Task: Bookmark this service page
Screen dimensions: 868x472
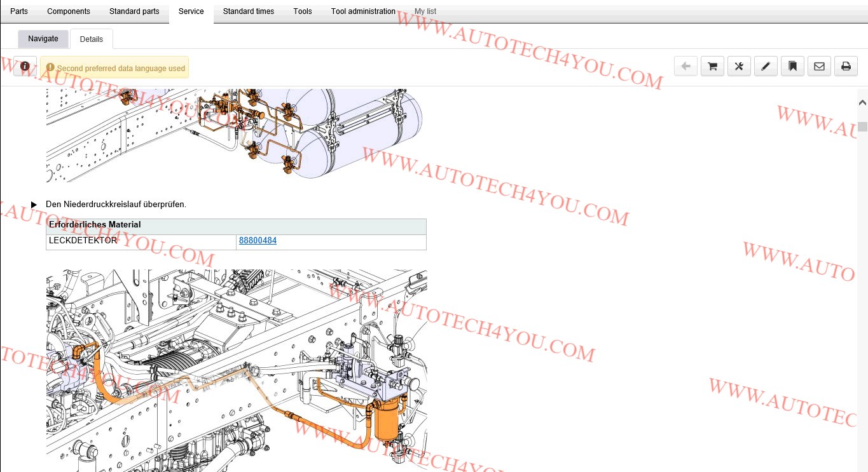Action: 792,66
